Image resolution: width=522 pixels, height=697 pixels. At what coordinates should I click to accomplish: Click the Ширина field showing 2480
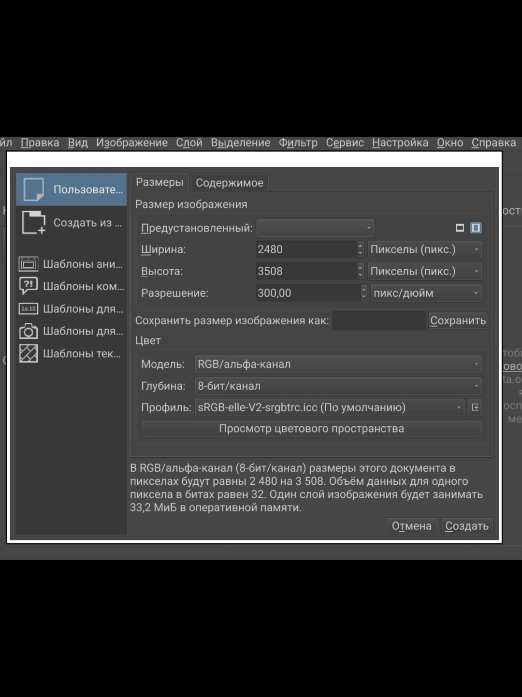pos(307,249)
